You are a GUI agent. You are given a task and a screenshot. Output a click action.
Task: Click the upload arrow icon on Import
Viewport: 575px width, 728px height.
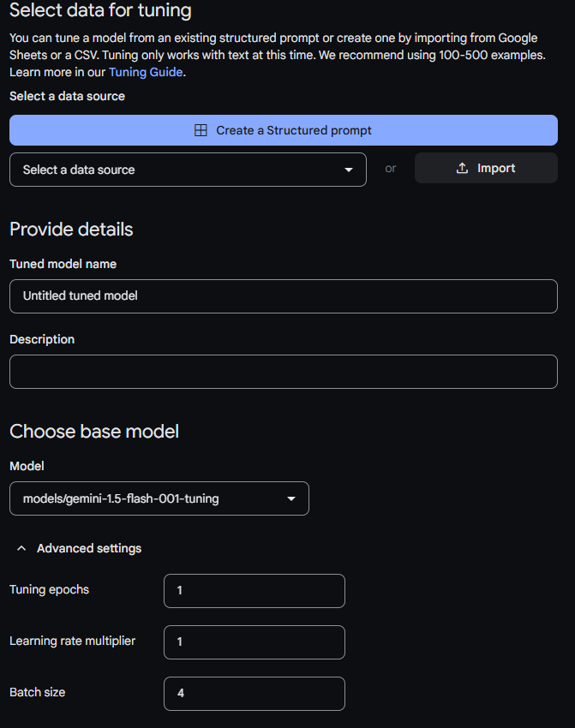click(462, 169)
